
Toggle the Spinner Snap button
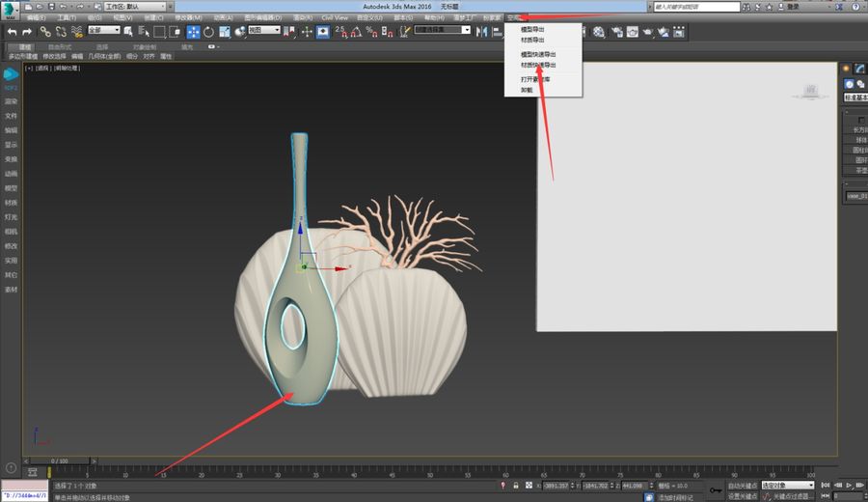388,32
